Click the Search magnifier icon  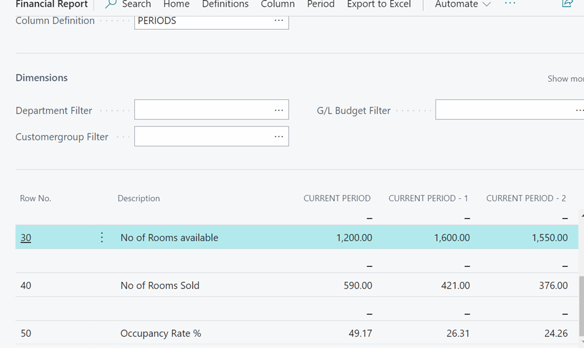click(110, 4)
